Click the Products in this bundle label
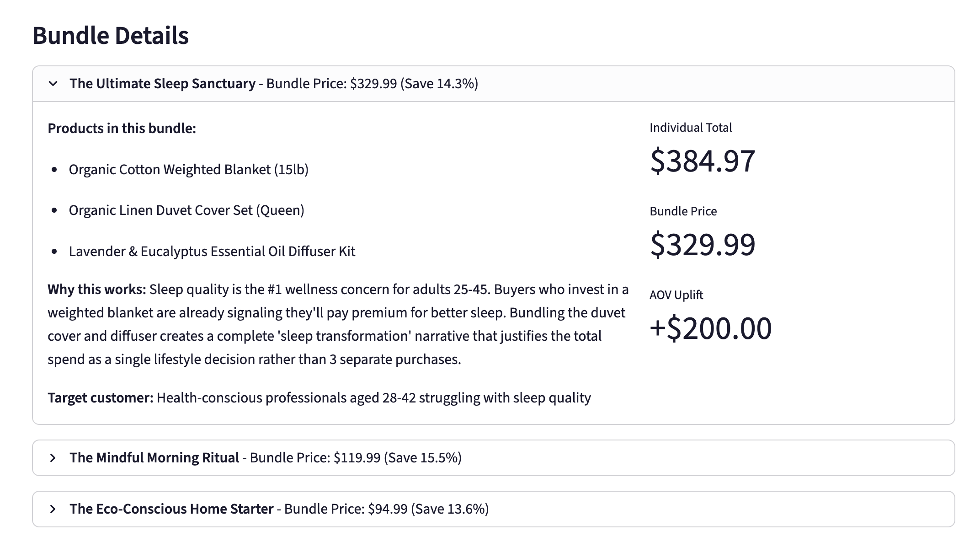This screenshot has width=980, height=558. (122, 129)
